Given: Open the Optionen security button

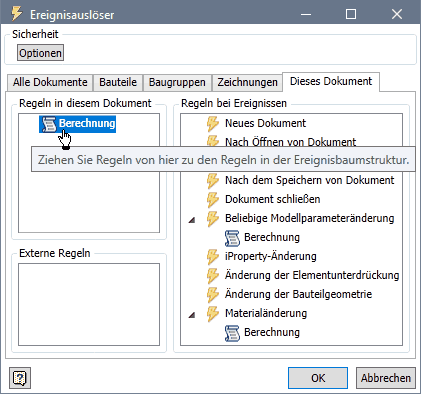Looking at the screenshot, I should click(x=40, y=53).
